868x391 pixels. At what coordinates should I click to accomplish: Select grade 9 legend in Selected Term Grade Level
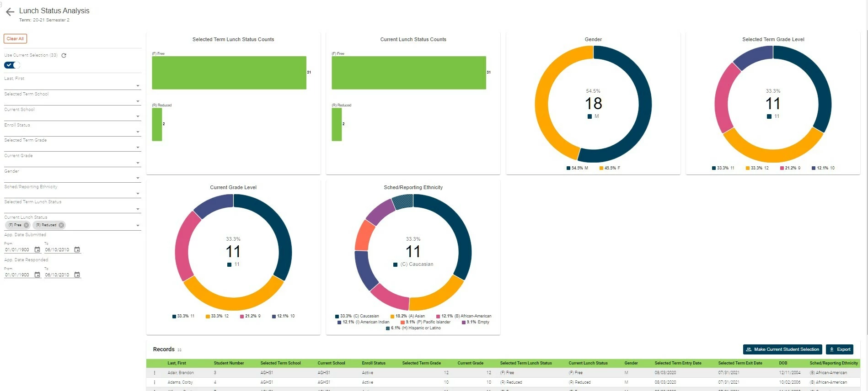click(790, 168)
